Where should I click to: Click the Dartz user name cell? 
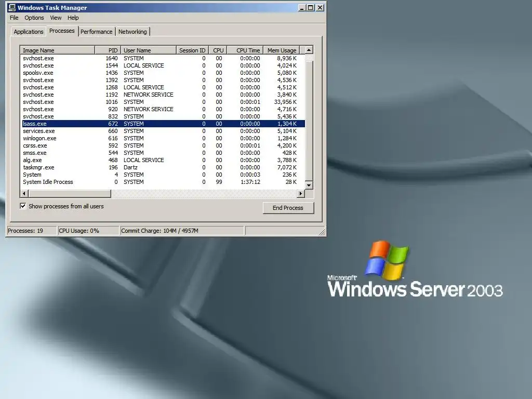coord(130,167)
